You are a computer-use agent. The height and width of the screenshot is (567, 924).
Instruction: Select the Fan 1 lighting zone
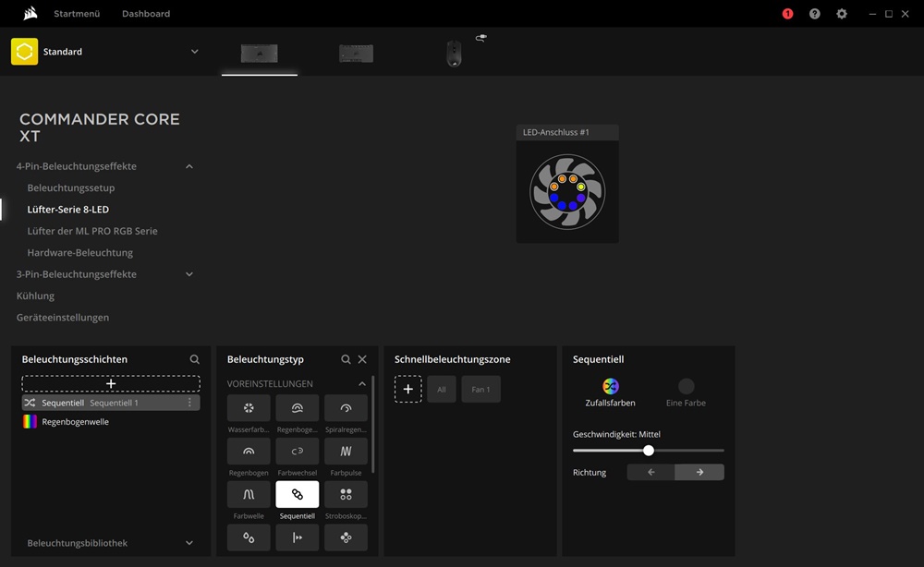(480, 389)
